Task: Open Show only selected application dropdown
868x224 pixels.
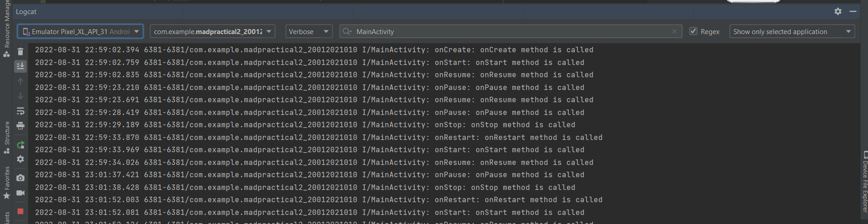Action: tap(792, 31)
